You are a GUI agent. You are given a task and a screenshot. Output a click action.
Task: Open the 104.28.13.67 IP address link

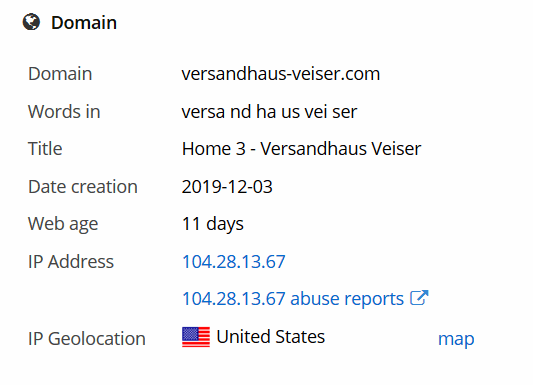click(234, 262)
